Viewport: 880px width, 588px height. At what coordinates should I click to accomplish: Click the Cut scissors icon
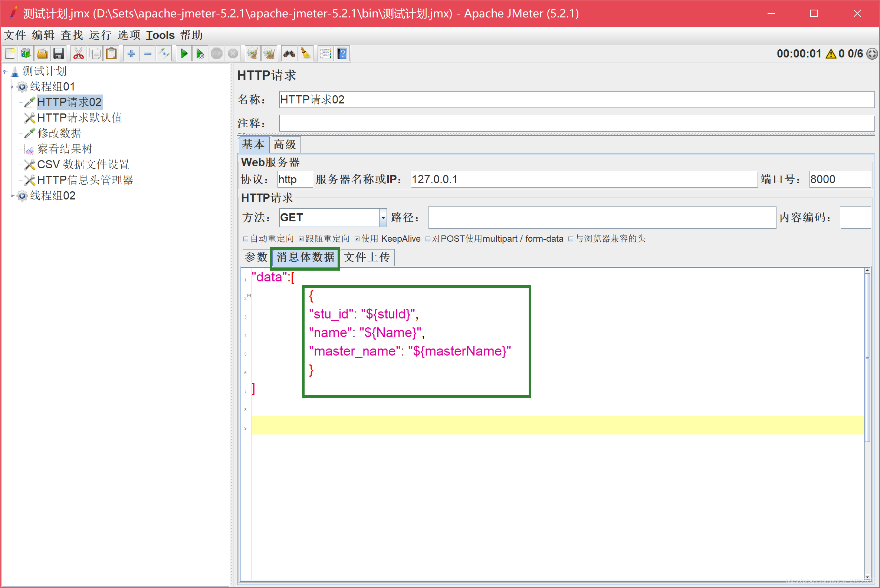tap(78, 54)
